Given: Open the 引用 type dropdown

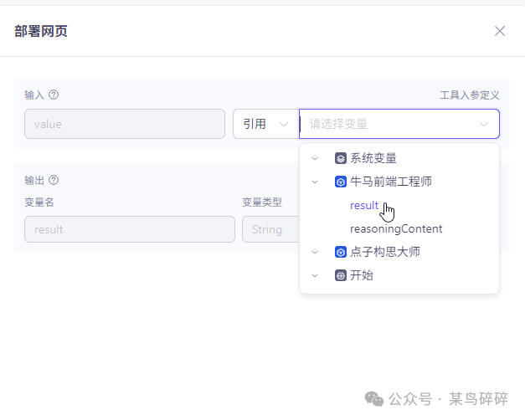Looking at the screenshot, I should point(265,124).
